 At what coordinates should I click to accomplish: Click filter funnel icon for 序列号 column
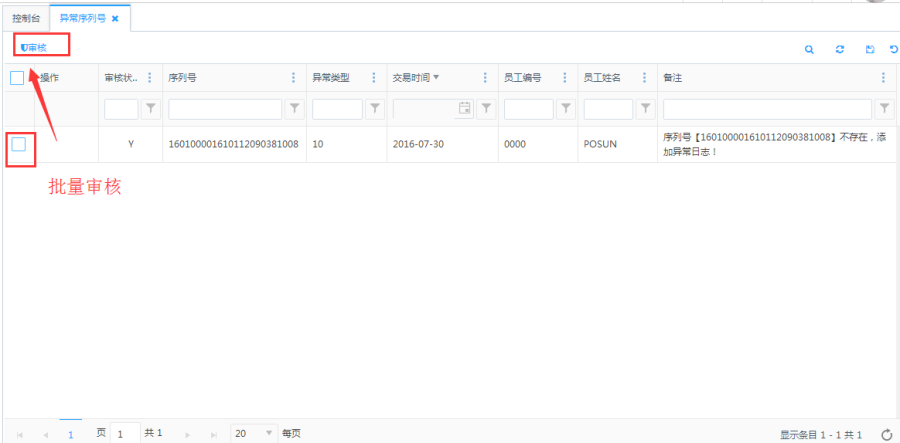[295, 108]
